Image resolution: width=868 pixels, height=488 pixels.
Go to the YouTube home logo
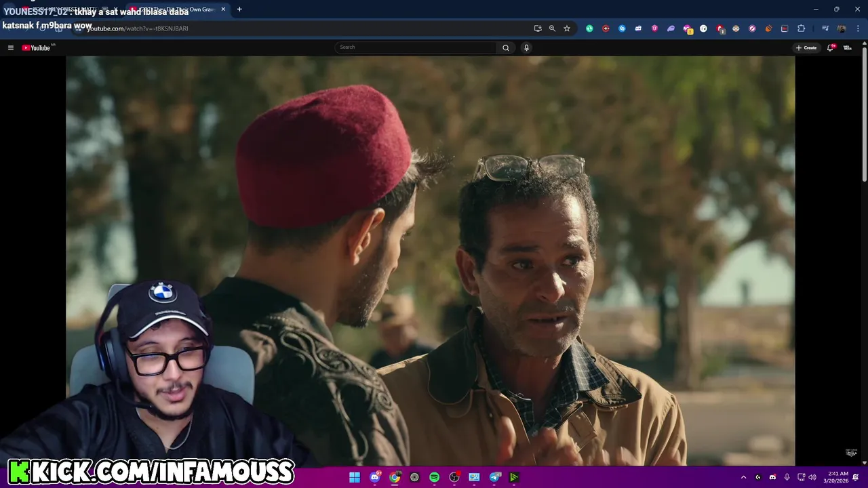[36, 47]
